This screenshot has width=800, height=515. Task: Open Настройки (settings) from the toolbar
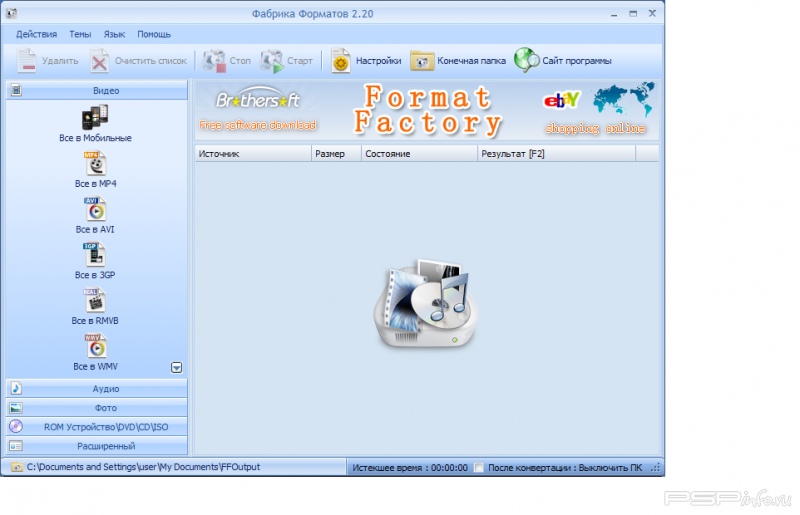tap(366, 61)
